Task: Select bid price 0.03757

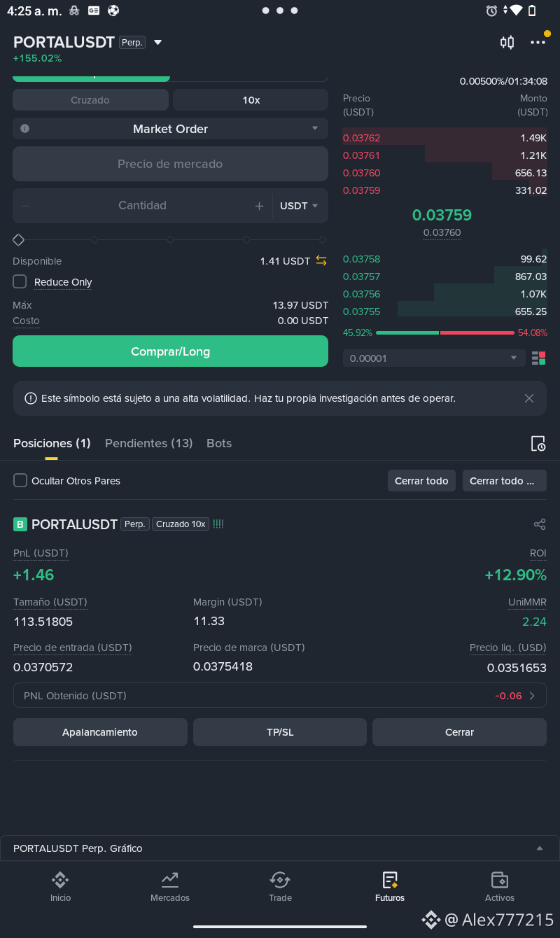Action: [362, 276]
